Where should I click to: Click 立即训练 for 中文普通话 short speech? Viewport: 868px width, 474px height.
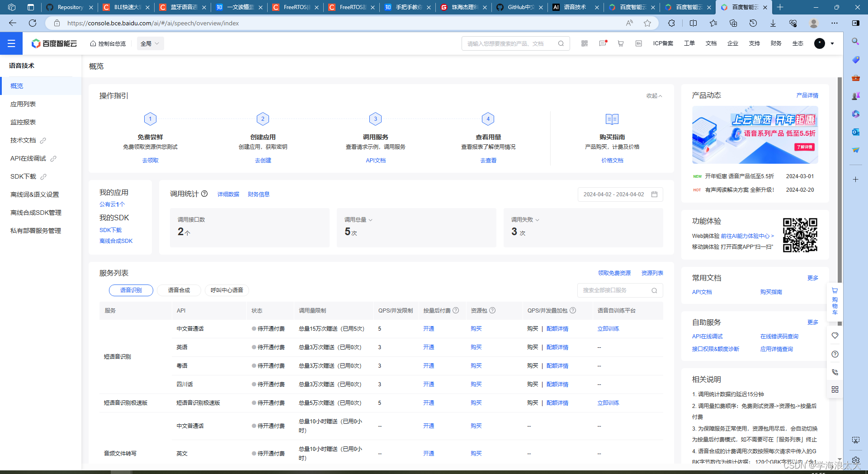point(608,329)
